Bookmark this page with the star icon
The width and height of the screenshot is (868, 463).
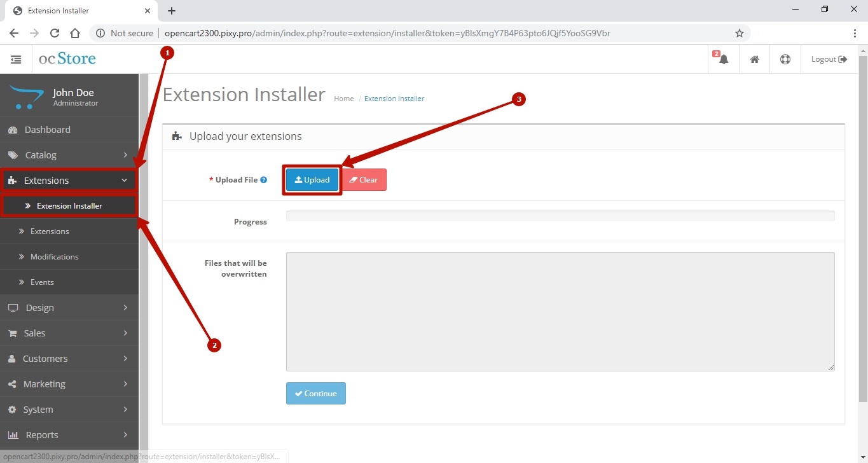click(739, 33)
